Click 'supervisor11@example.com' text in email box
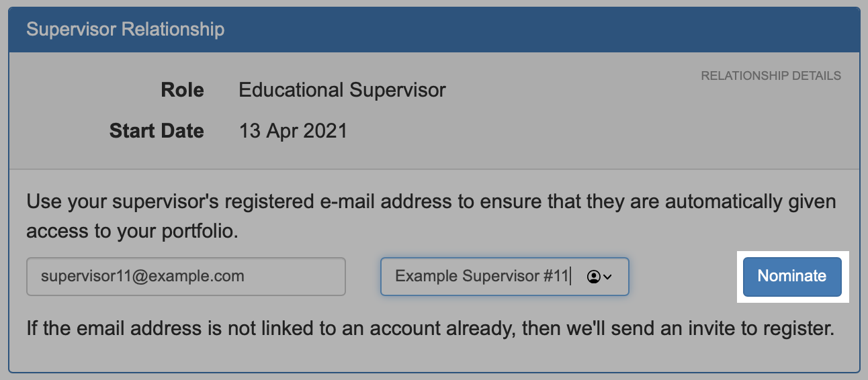 tap(142, 276)
